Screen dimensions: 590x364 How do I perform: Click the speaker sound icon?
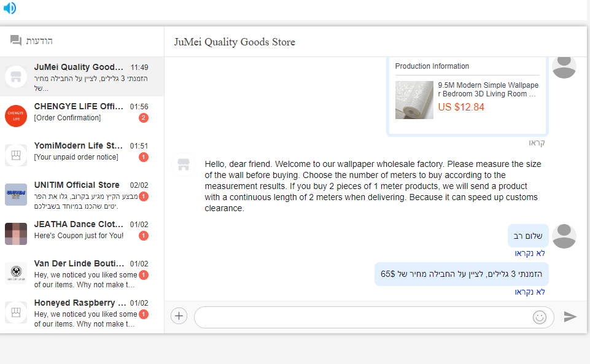tap(9, 8)
